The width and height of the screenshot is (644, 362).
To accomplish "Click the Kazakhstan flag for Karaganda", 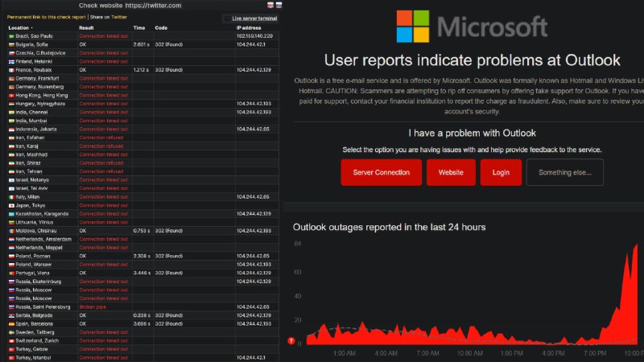I will [11, 214].
